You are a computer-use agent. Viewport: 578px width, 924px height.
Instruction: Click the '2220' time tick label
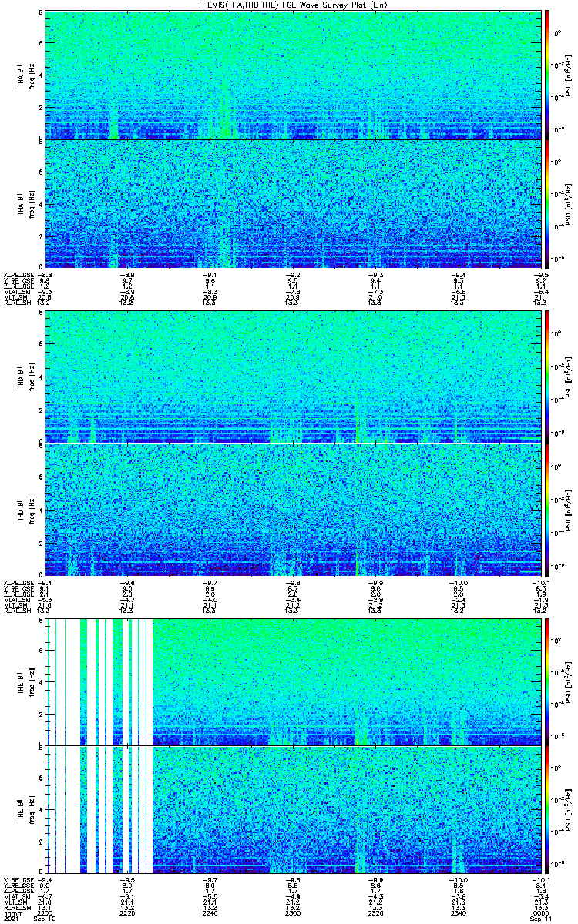tap(128, 912)
